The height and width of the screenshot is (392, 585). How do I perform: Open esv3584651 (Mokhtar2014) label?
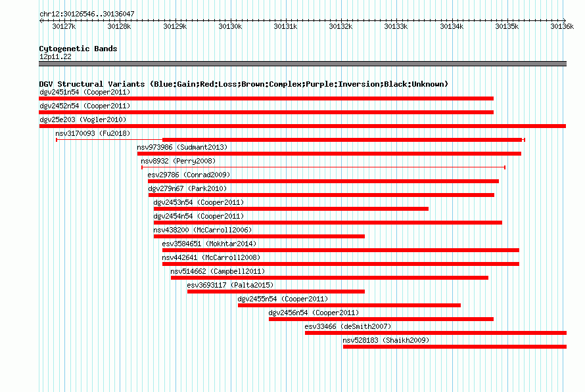point(209,244)
